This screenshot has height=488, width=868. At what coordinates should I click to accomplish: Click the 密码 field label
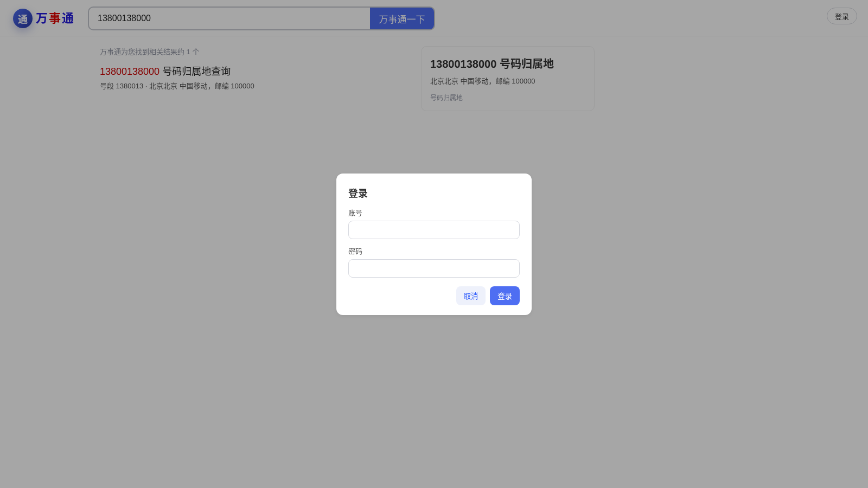pyautogui.click(x=355, y=252)
